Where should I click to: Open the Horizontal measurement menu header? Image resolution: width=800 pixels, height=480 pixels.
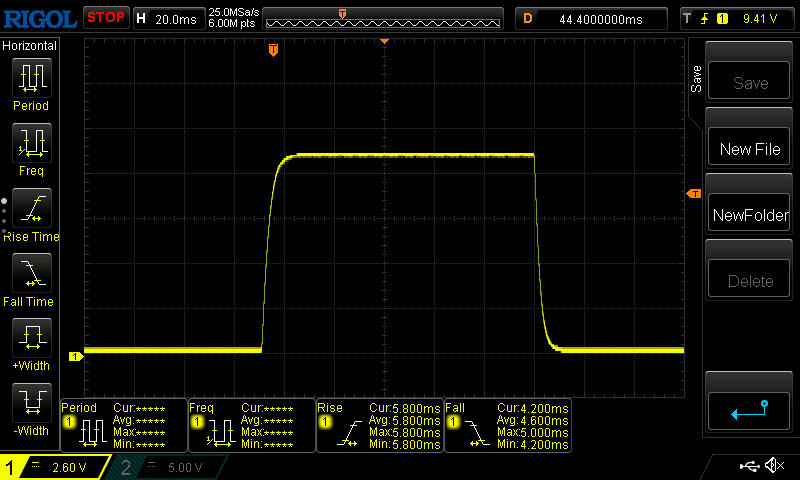[x=30, y=46]
